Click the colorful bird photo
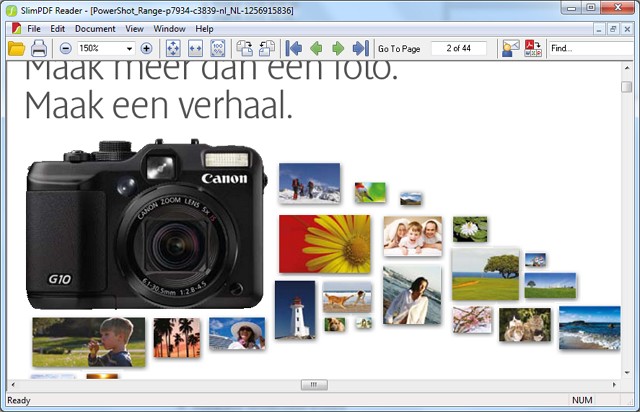Image resolution: width=640 pixels, height=412 pixels. pyautogui.click(x=370, y=192)
